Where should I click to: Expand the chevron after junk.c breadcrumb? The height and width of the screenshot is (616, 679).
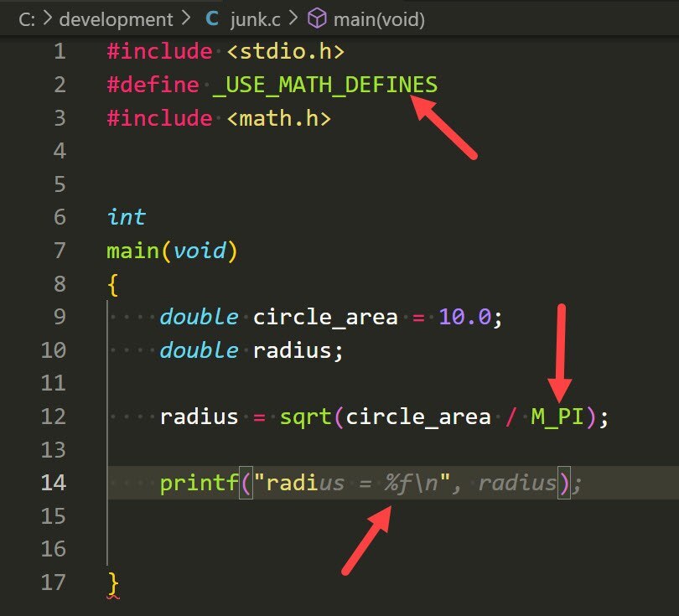(293, 18)
